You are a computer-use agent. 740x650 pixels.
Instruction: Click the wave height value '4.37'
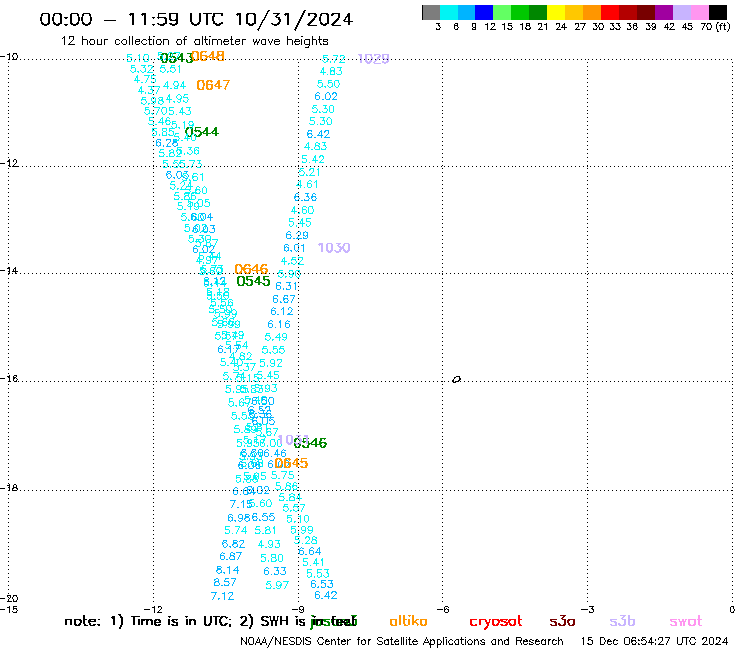[x=149, y=90]
